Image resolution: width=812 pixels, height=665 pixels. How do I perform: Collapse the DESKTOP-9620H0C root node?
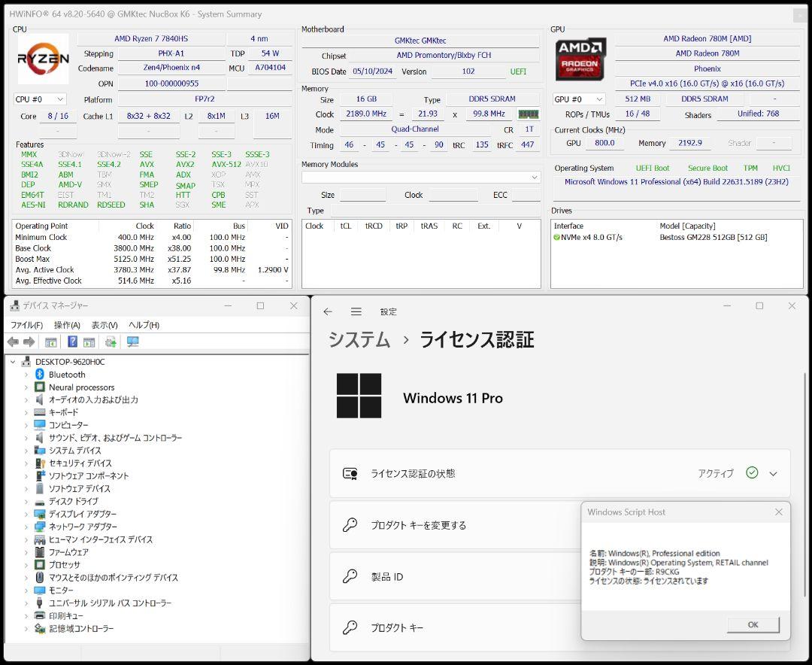pyautogui.click(x=13, y=362)
